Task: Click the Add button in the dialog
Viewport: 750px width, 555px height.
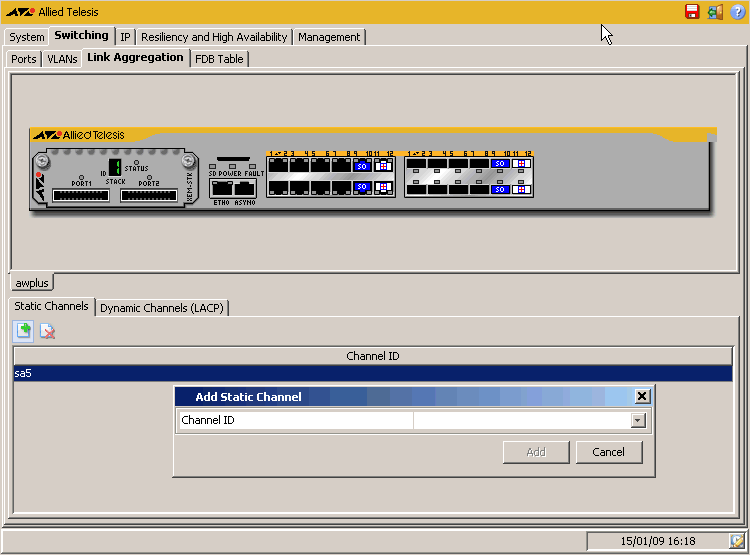Action: click(536, 452)
